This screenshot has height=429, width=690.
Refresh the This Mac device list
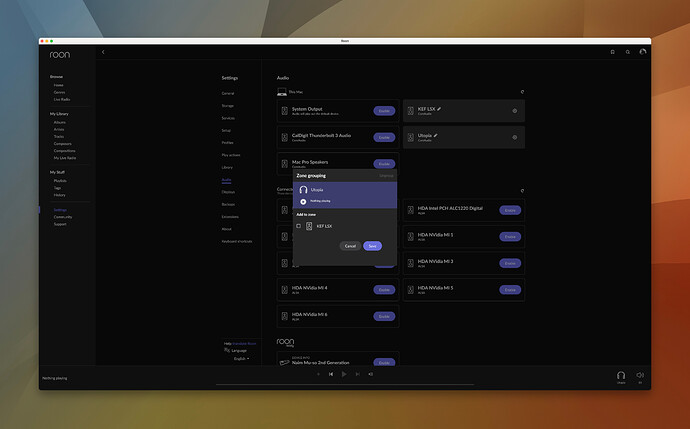522,92
